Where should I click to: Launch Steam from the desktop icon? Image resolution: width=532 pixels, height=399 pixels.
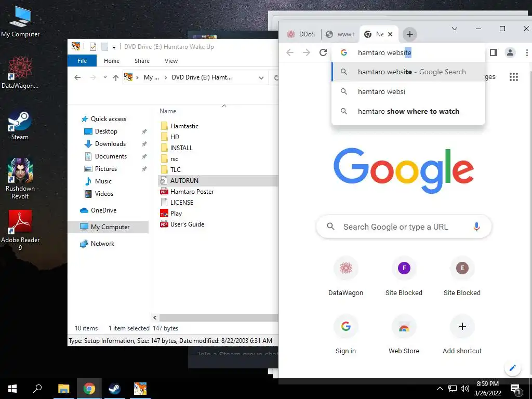point(20,125)
